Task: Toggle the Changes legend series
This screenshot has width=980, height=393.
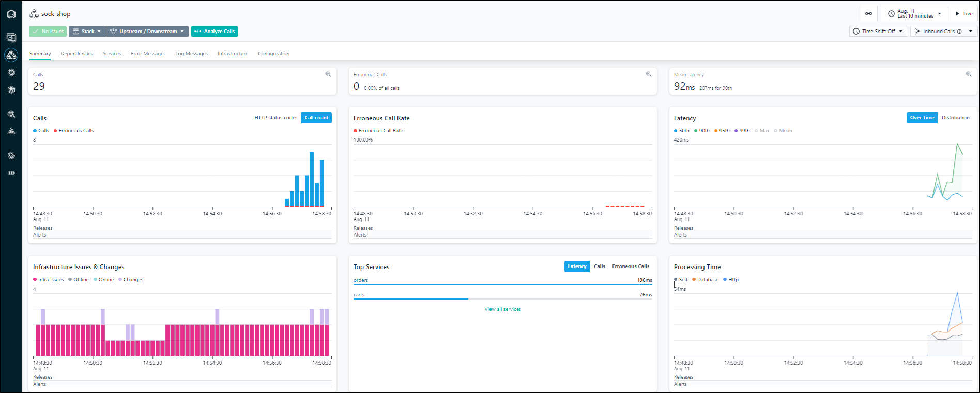Action: pos(131,280)
